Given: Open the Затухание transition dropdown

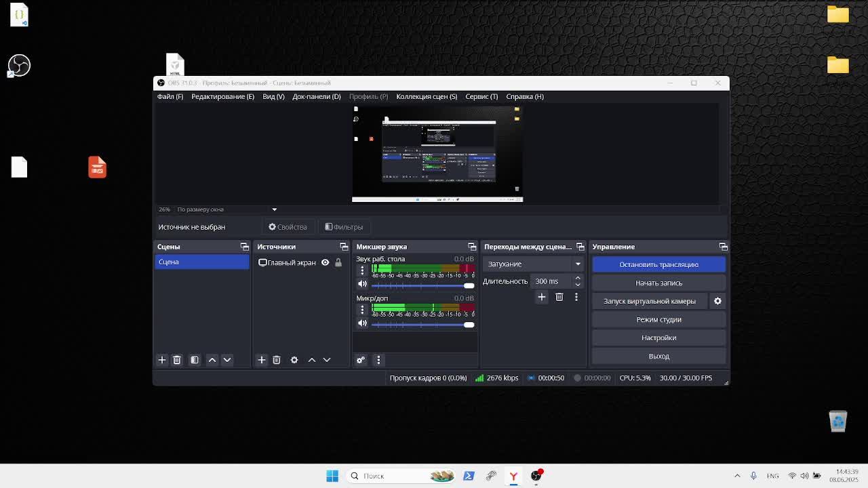Looking at the screenshot, I should click(x=534, y=264).
